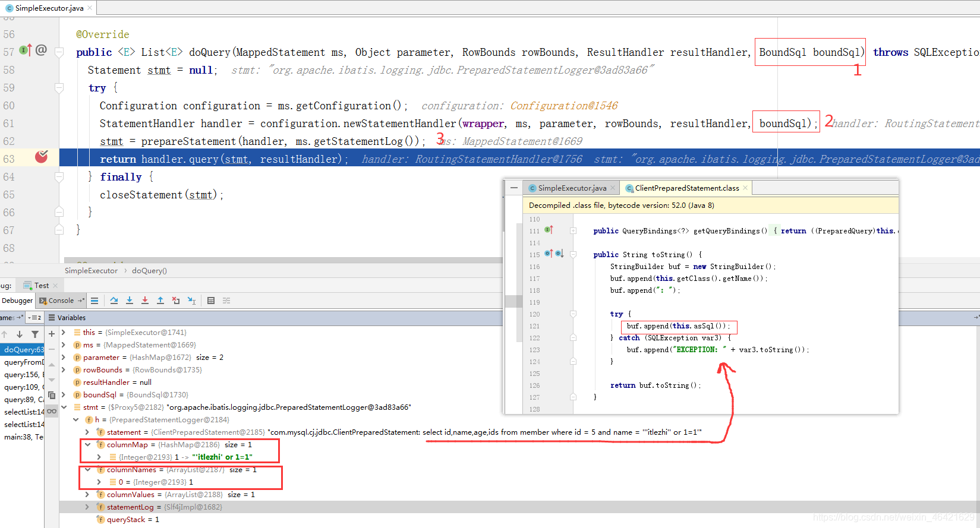Open the Evaluate Expression calculator icon

point(211,301)
